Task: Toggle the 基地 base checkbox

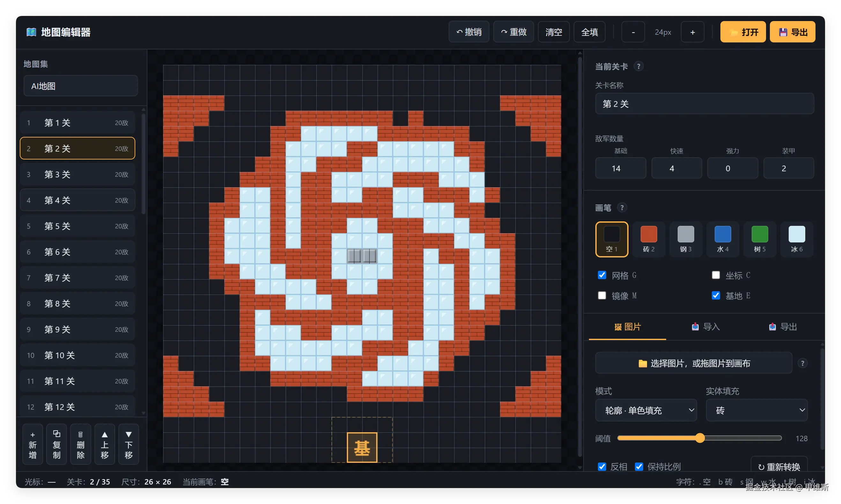Action: tap(716, 295)
